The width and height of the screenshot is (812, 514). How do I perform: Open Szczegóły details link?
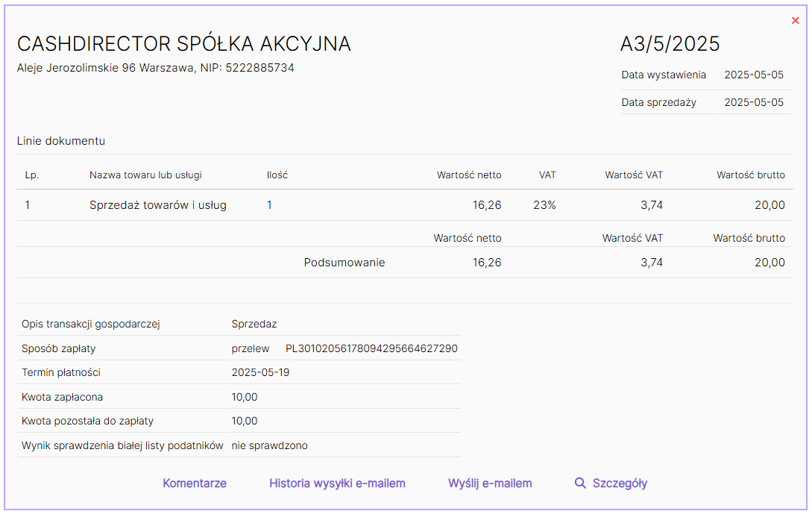point(620,483)
